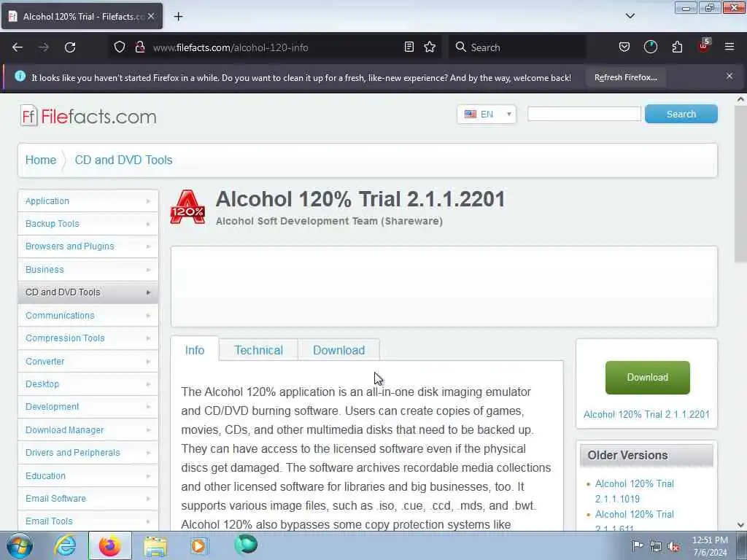Open Alcohol 120% Trial 2.1.1.2201 link

coord(646,414)
